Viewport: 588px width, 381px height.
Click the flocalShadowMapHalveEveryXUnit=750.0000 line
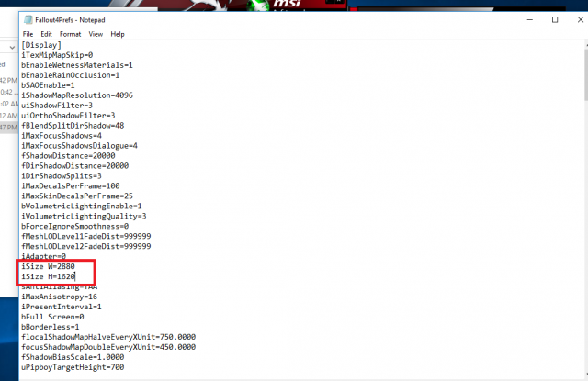coord(108,337)
